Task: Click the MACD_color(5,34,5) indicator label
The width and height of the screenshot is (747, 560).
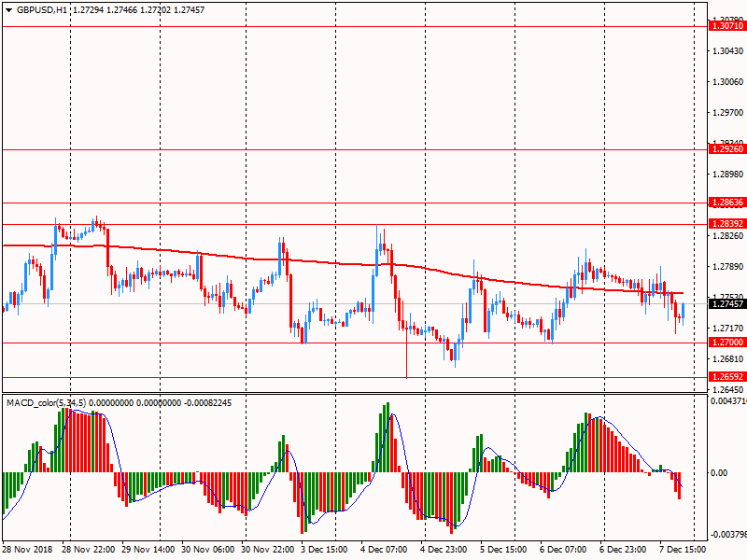Action: pyautogui.click(x=46, y=402)
